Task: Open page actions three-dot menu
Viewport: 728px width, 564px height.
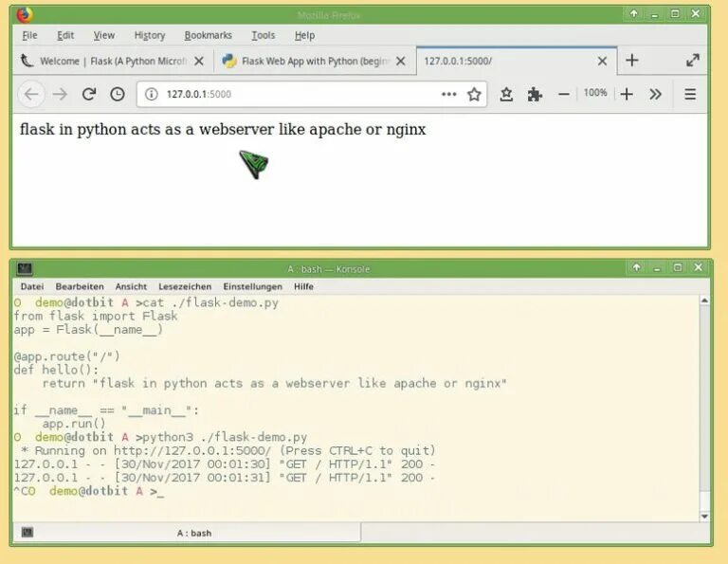Action: pyautogui.click(x=448, y=94)
